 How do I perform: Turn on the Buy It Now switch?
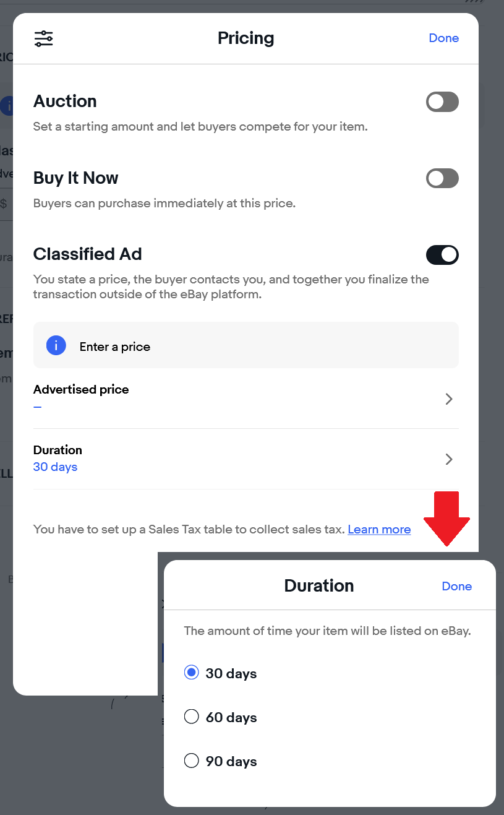[442, 179]
